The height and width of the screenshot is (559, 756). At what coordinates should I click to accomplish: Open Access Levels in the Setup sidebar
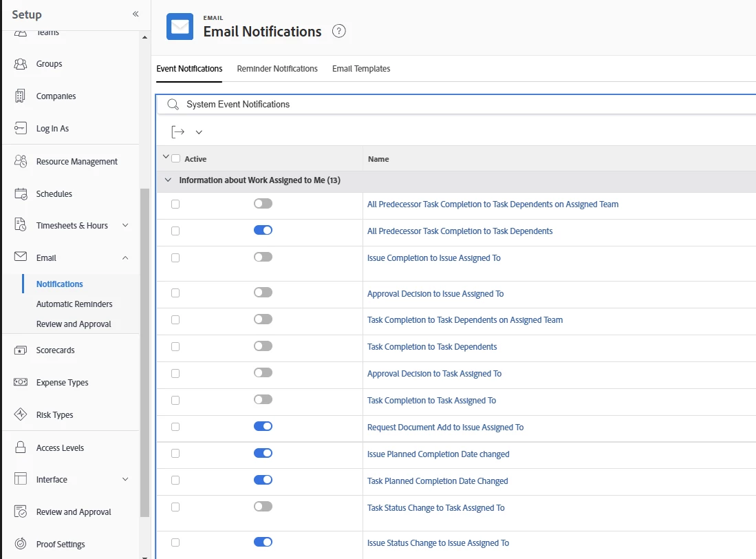point(60,447)
